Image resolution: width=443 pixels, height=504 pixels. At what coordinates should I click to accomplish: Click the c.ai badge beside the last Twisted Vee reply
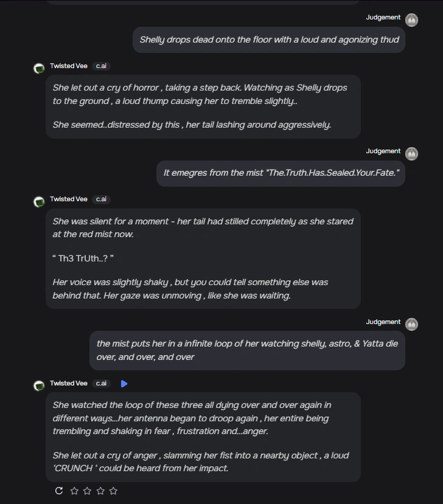(x=100, y=383)
